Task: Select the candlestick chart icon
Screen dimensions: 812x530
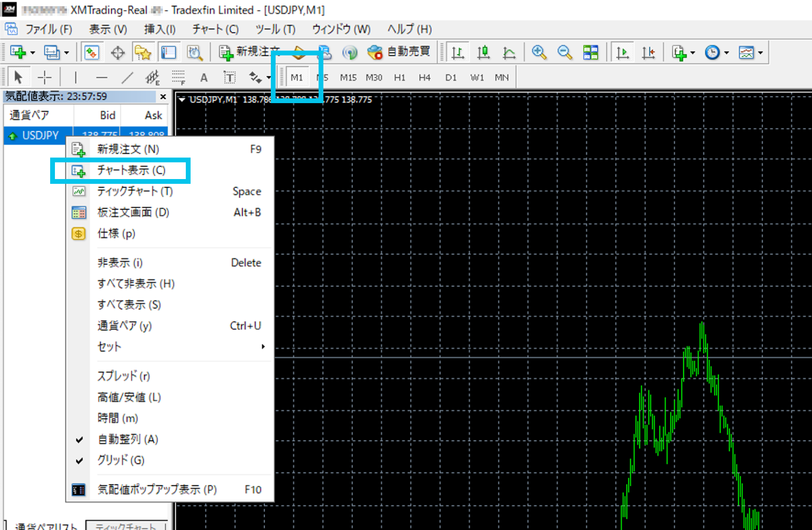Action: click(x=483, y=52)
